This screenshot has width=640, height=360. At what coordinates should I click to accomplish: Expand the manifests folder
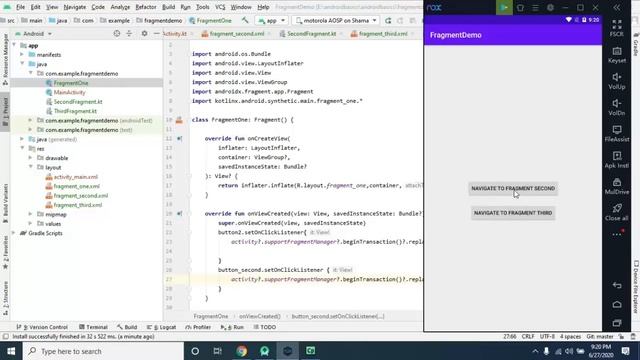coord(22,55)
